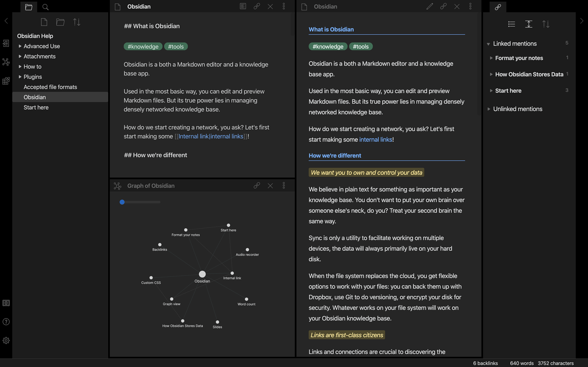This screenshot has width=588, height=367.
Task: Link the editor pane with another pane
Action: (x=257, y=6)
